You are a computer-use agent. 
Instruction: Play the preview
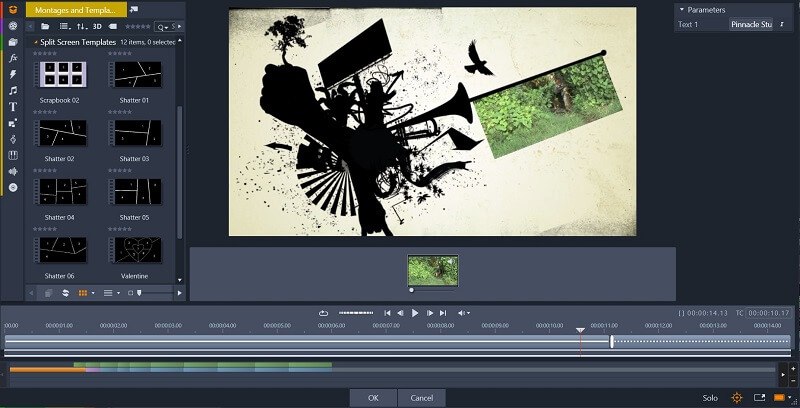(415, 313)
